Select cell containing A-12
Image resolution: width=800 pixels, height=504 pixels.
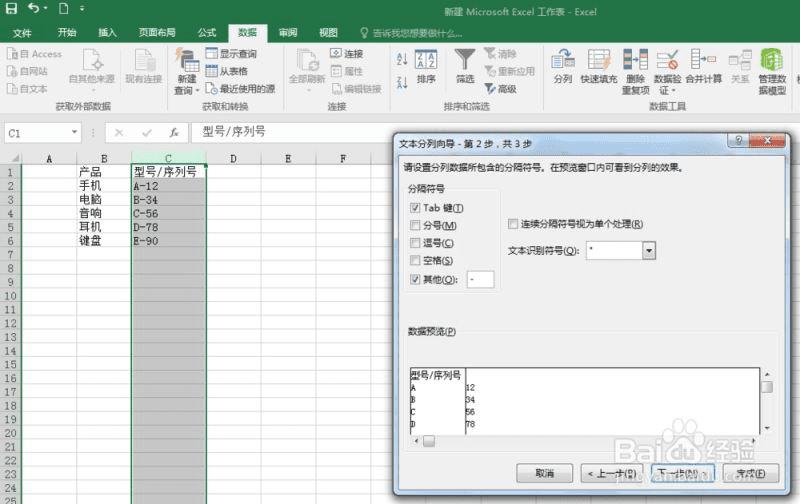coord(168,186)
